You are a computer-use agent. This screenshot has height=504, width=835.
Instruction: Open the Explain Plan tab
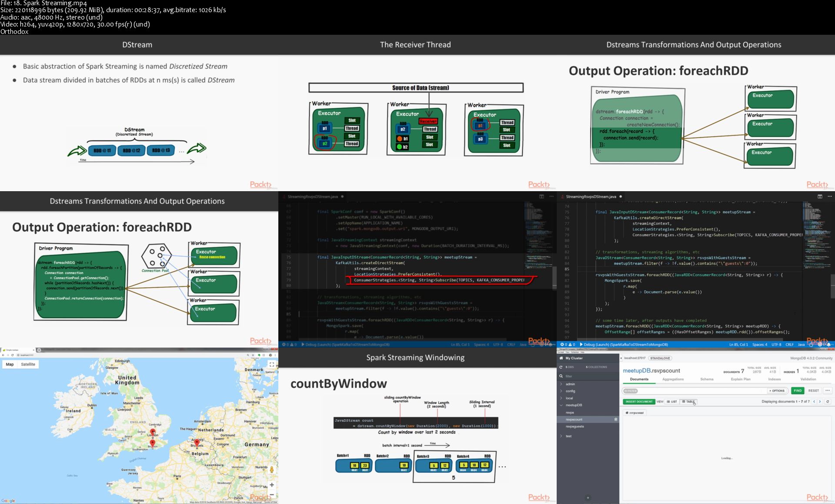click(741, 379)
